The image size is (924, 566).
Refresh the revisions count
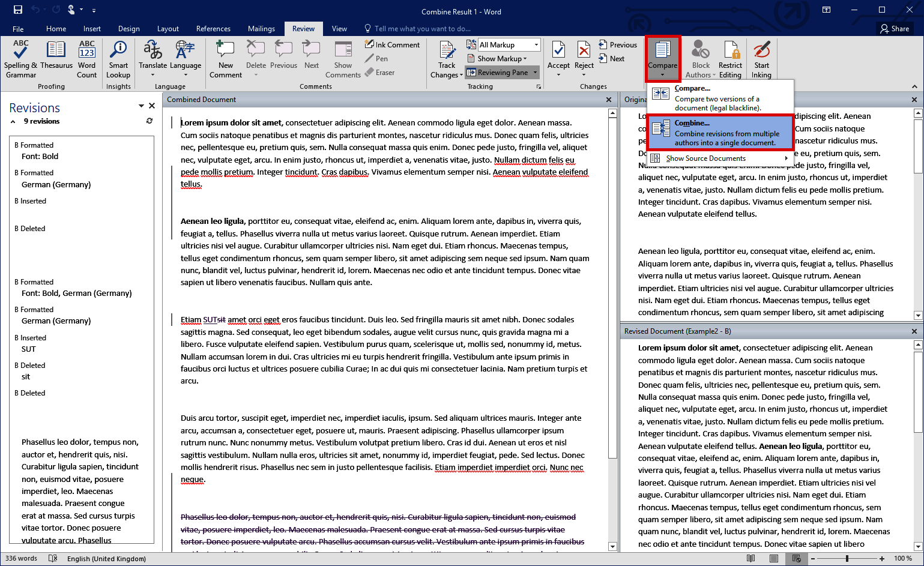[149, 121]
